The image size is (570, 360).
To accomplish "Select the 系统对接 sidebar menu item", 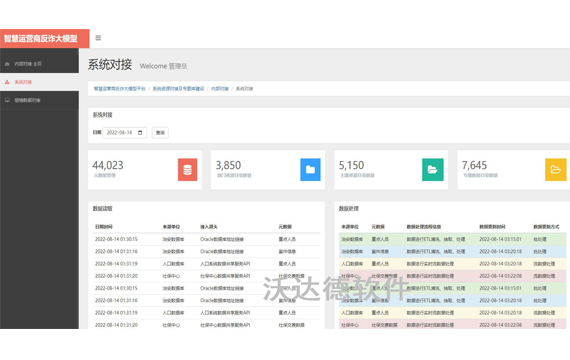I will click(x=39, y=82).
